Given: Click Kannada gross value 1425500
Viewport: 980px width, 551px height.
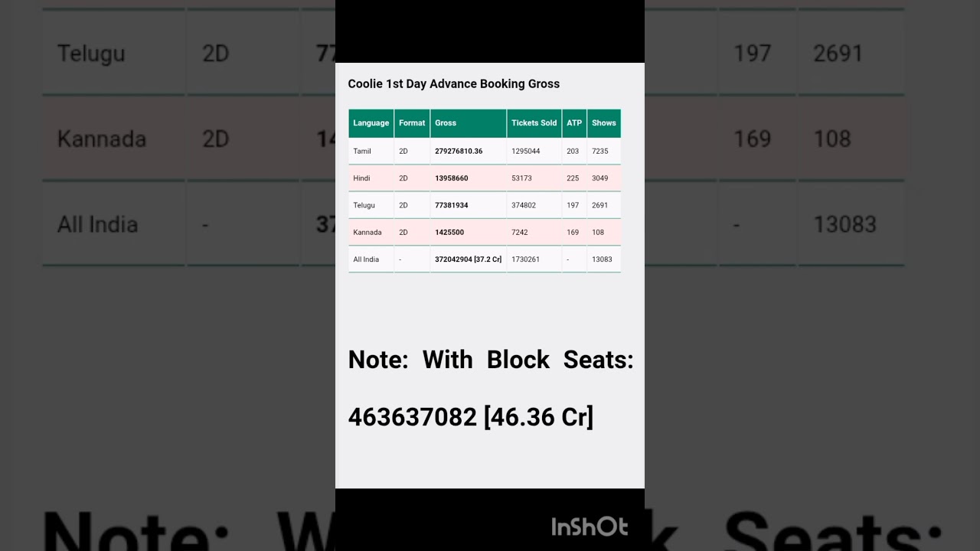Looking at the screenshot, I should [x=449, y=233].
